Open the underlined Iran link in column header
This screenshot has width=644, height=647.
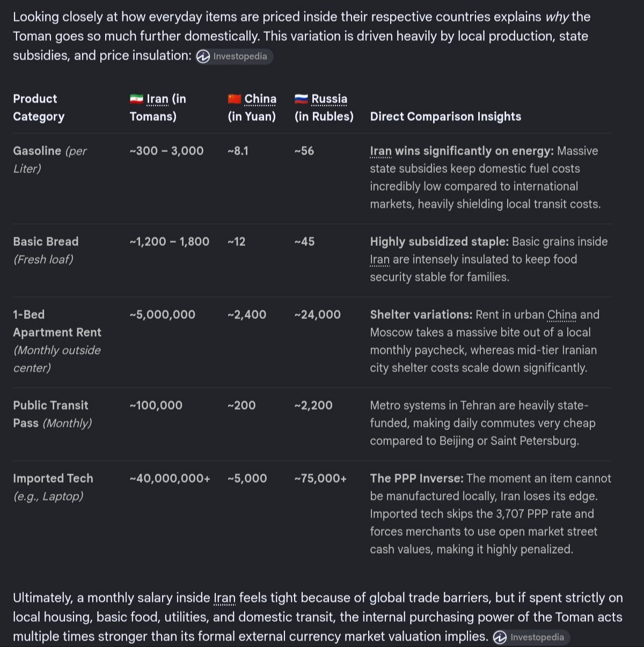click(157, 99)
